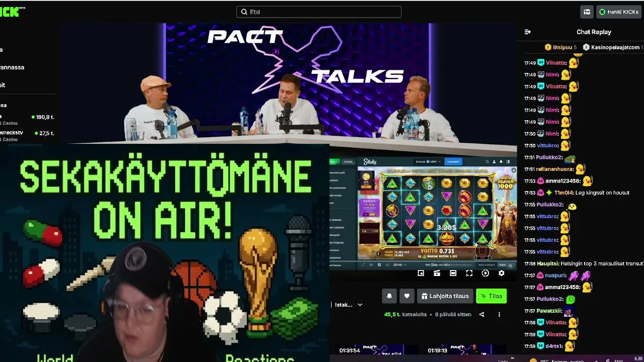Click username Pawetzkii in chat
644x362 pixels.
point(549,311)
